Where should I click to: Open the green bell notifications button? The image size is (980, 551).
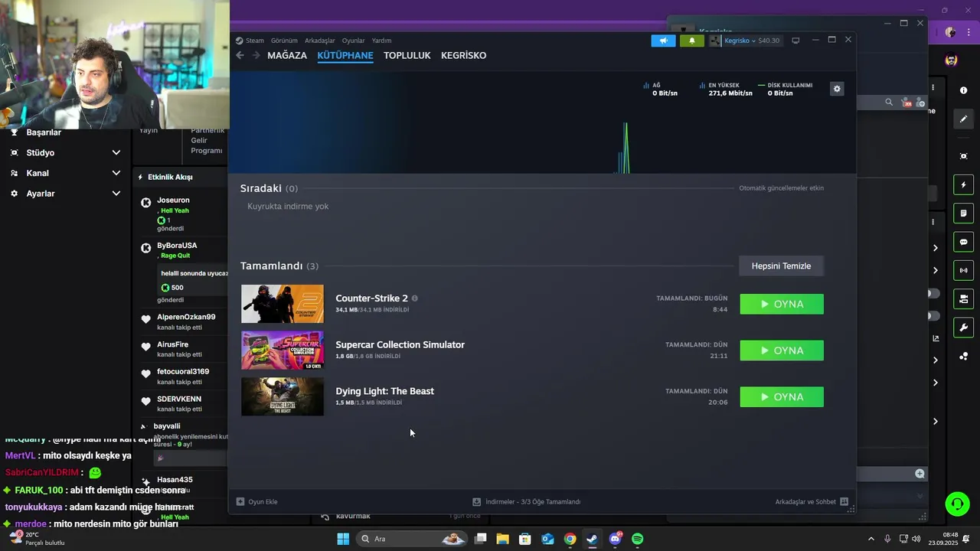(x=692, y=41)
